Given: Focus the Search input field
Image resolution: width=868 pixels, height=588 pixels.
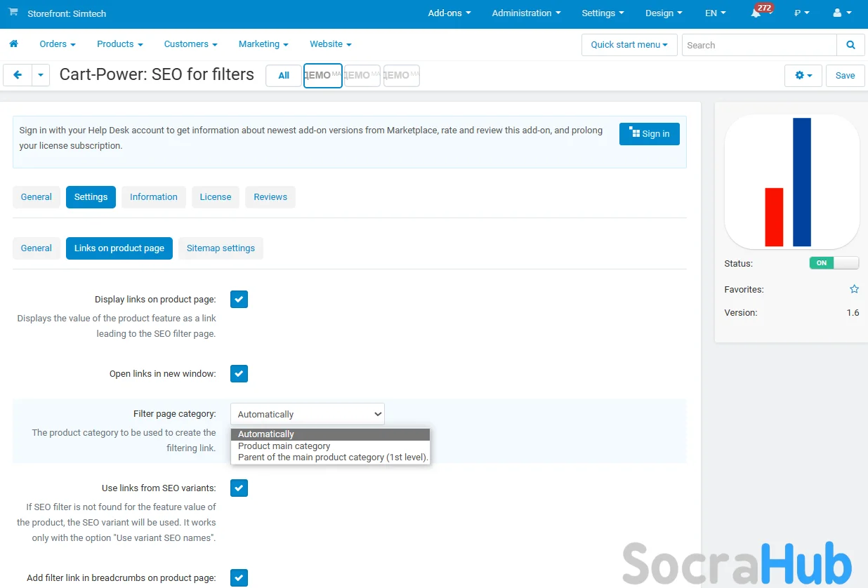Looking at the screenshot, I should point(758,45).
